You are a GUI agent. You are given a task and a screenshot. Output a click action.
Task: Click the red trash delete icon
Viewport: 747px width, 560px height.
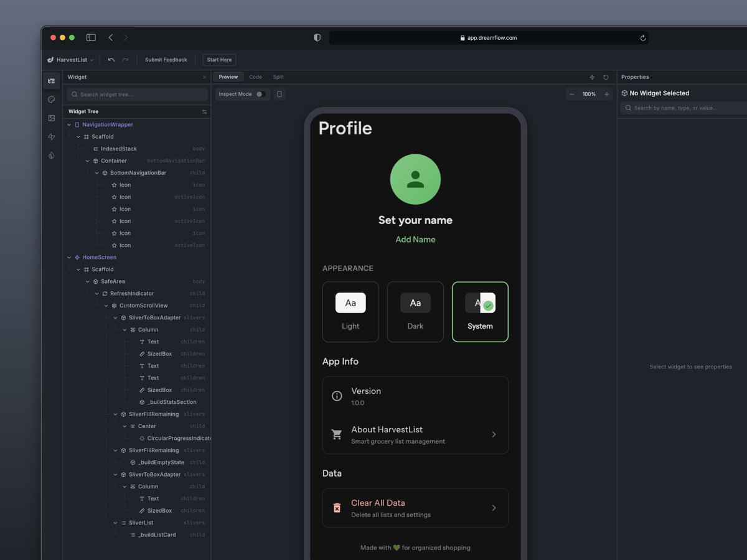[337, 508]
